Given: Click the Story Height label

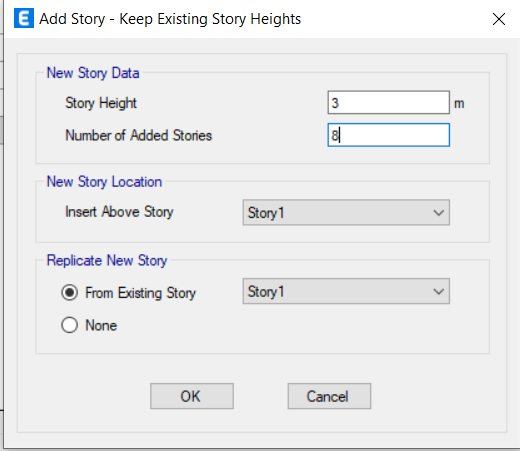Looking at the screenshot, I should [x=101, y=103].
